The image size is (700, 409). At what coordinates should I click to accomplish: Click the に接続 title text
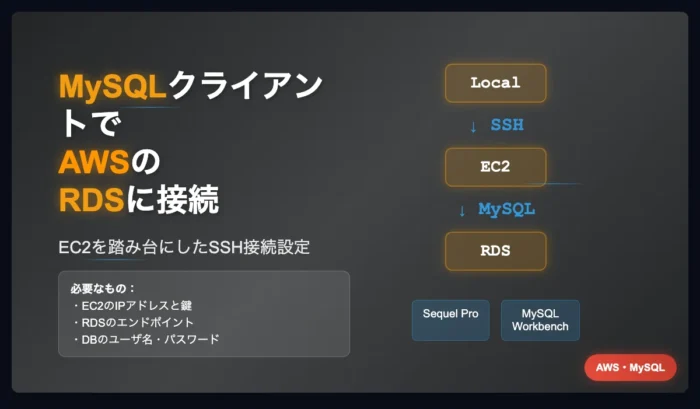coord(173,199)
